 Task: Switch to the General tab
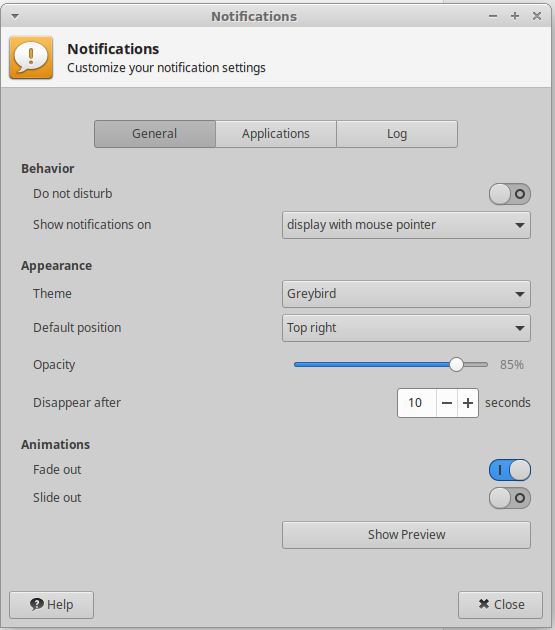coord(155,134)
